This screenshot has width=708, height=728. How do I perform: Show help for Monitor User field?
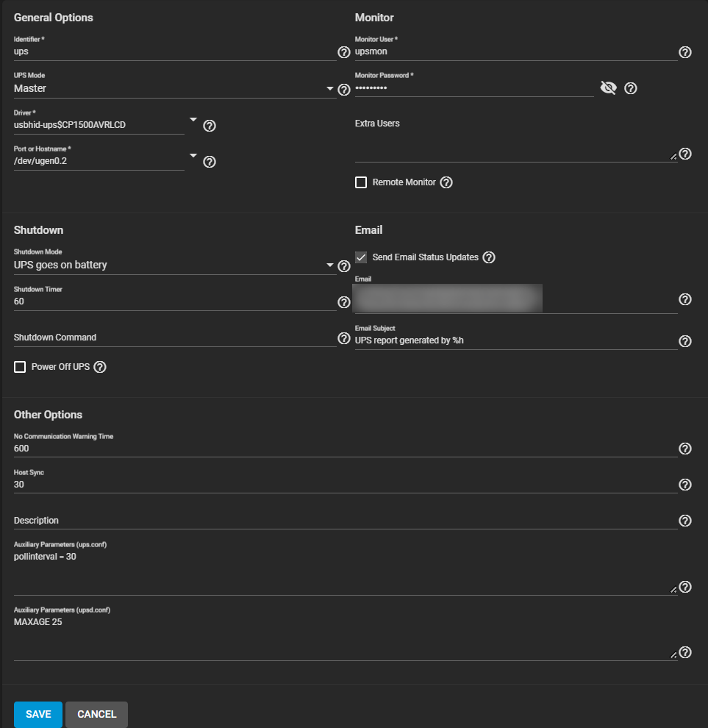pyautogui.click(x=685, y=52)
